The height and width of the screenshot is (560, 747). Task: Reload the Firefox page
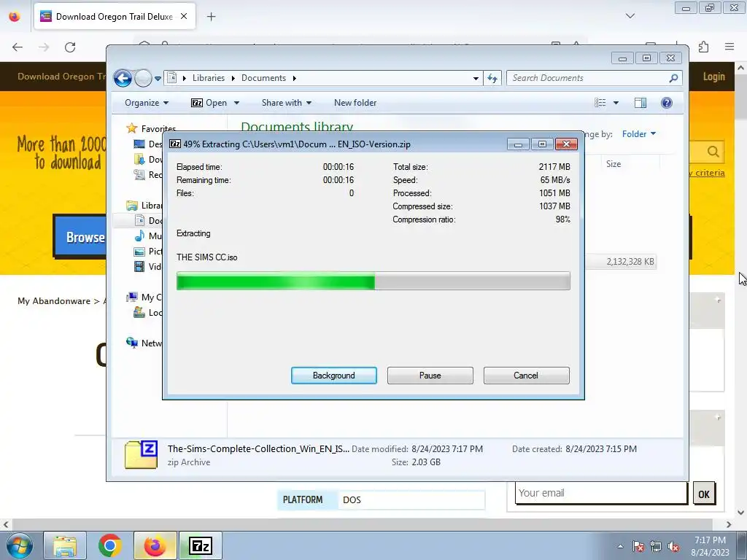click(x=70, y=47)
